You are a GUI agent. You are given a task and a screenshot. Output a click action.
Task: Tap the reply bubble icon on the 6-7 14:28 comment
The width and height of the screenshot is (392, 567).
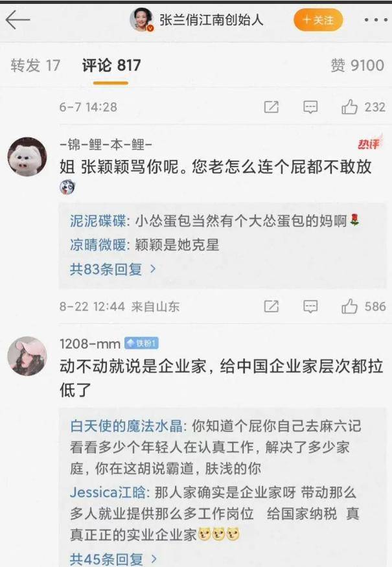[x=310, y=108]
